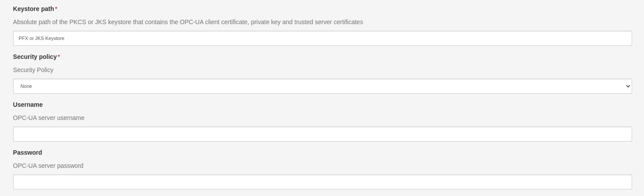Screen dimensions: 644x196
Task: Click 'trusted server certificates' in the description
Action: pyautogui.click(x=328, y=22)
